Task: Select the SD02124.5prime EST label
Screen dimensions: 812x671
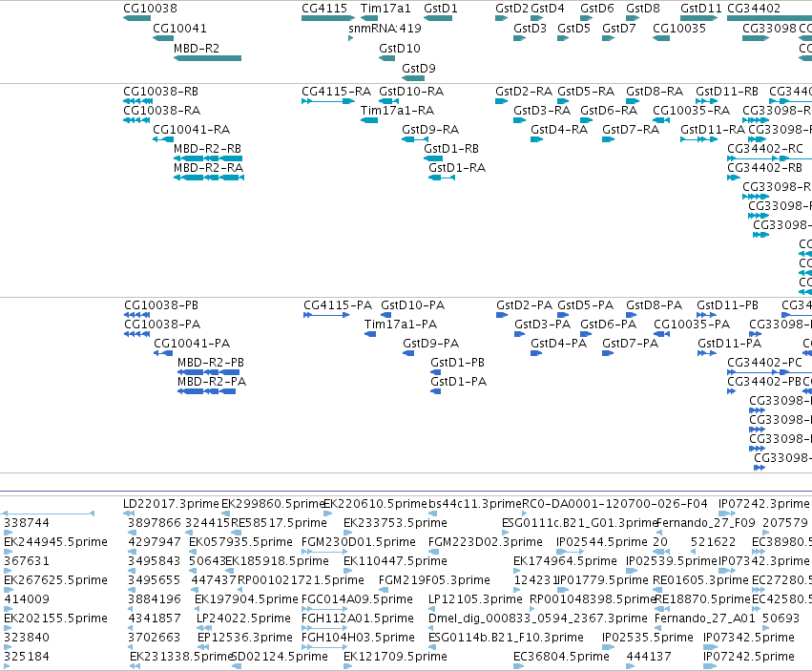Action: click(280, 657)
